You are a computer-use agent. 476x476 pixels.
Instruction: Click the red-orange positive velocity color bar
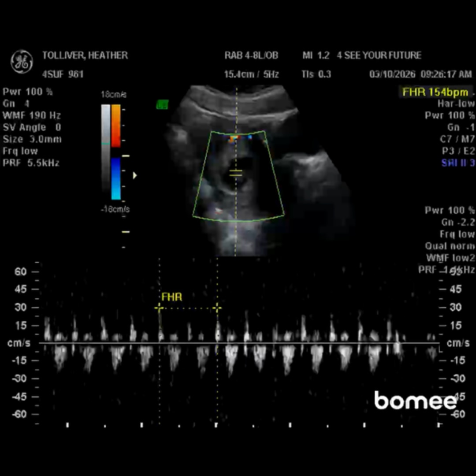[115, 126]
